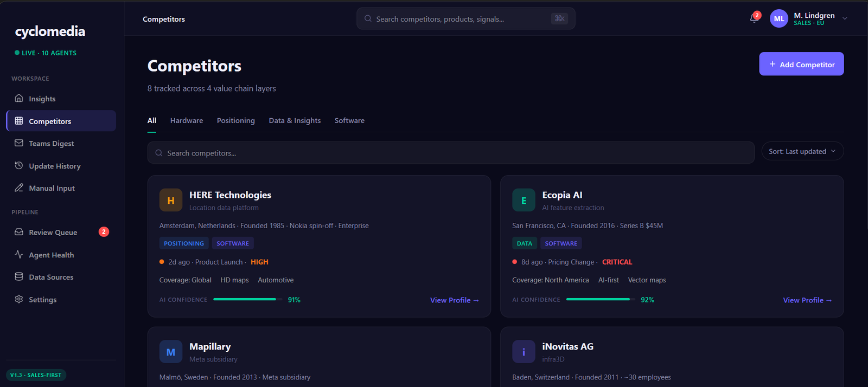Click the Competitors grid icon in sidebar

click(x=19, y=121)
